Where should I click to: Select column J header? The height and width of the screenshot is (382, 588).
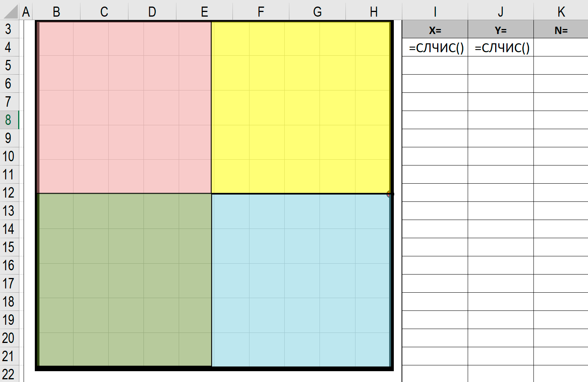[x=501, y=12]
